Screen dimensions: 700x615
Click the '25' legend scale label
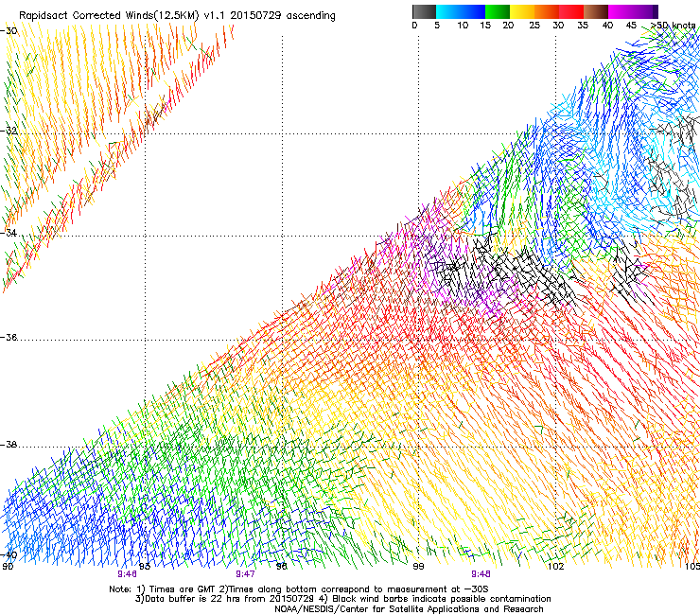[534, 25]
